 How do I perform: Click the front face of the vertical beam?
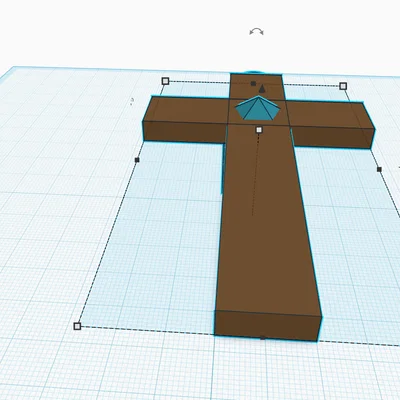pos(267,325)
